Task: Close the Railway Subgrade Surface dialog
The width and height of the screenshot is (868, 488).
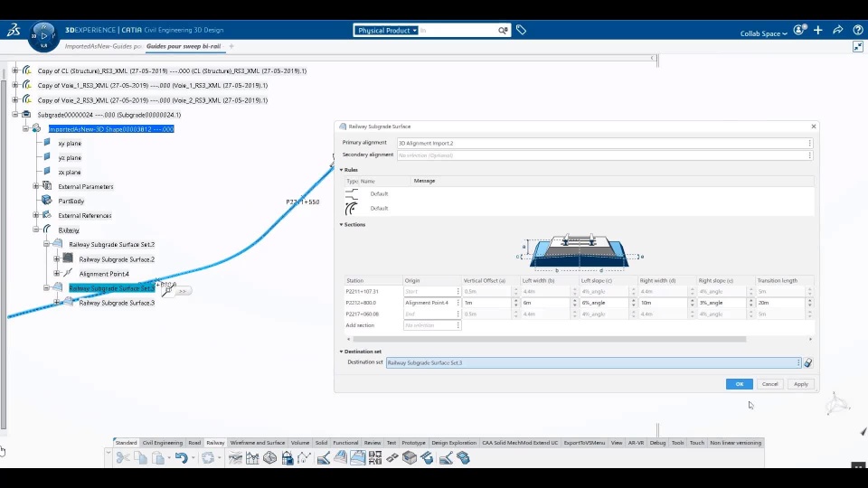Action: [813, 127]
